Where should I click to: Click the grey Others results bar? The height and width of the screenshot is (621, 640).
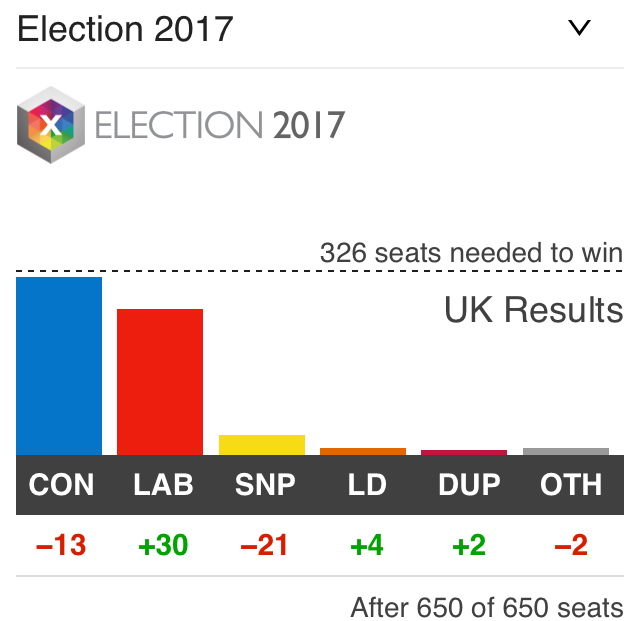pos(566,452)
